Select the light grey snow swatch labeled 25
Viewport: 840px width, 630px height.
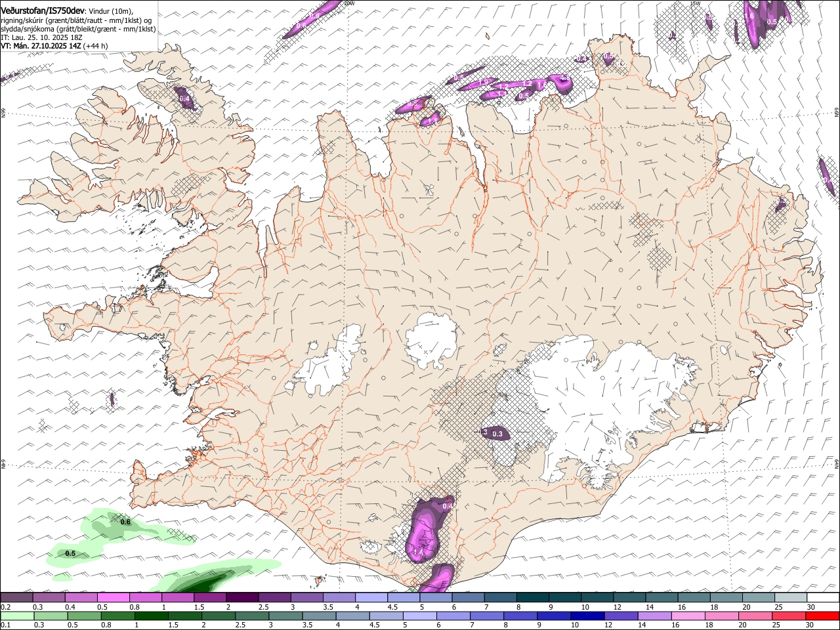(791, 597)
